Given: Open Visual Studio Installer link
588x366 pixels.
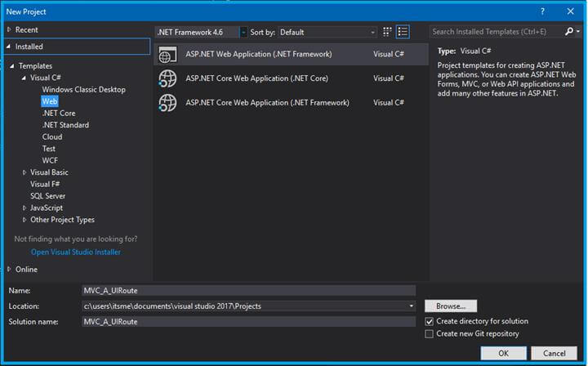Looking at the screenshot, I should pyautogui.click(x=75, y=252).
